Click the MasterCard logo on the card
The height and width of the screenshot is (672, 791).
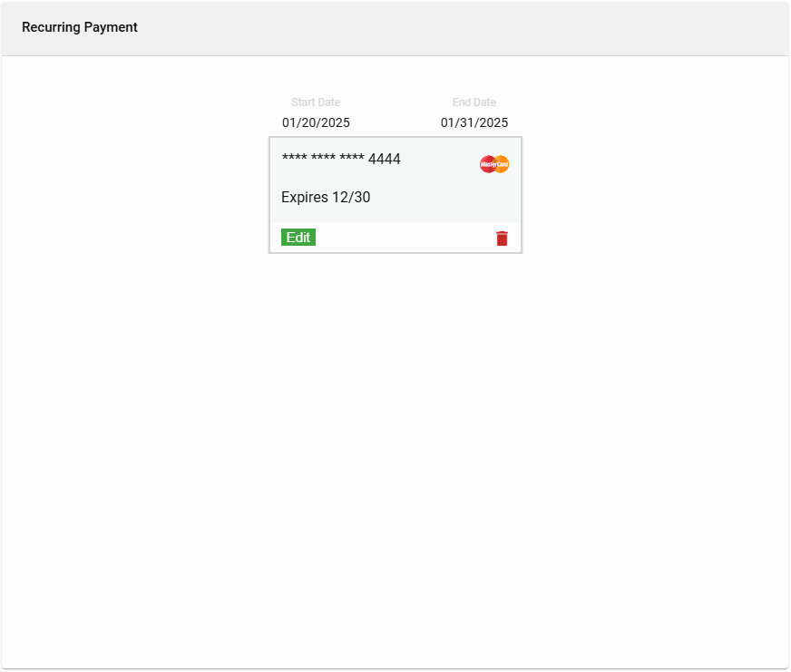click(x=494, y=164)
